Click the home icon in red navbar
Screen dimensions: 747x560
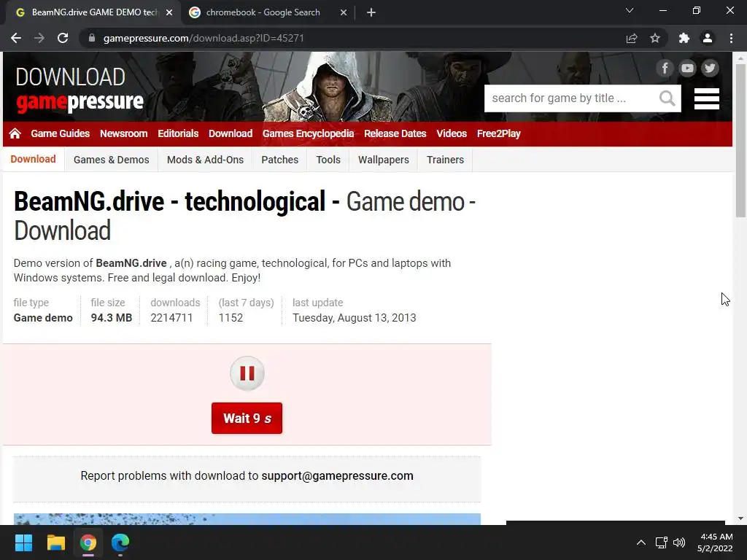[x=15, y=134]
